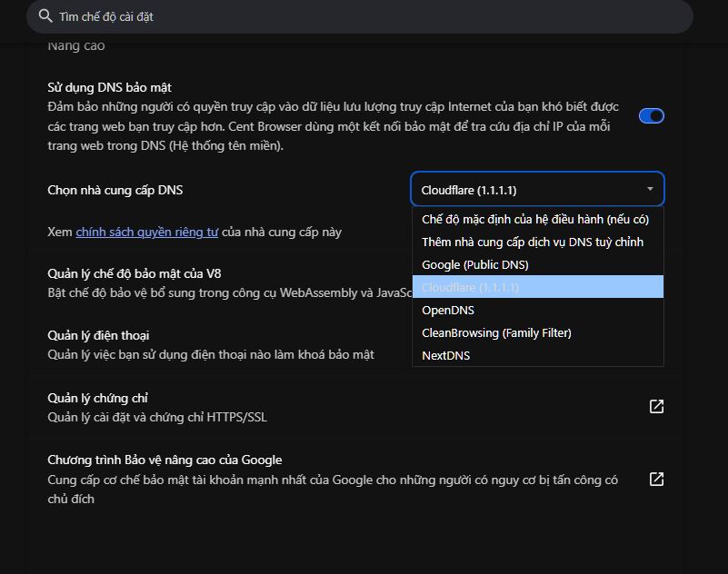Select Google (Public DNS) option
This screenshot has height=574, width=728.
coord(538,264)
